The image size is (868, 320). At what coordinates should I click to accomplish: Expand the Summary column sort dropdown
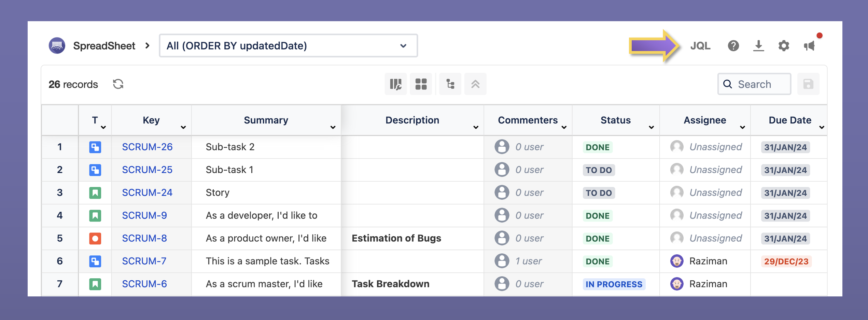tap(333, 127)
